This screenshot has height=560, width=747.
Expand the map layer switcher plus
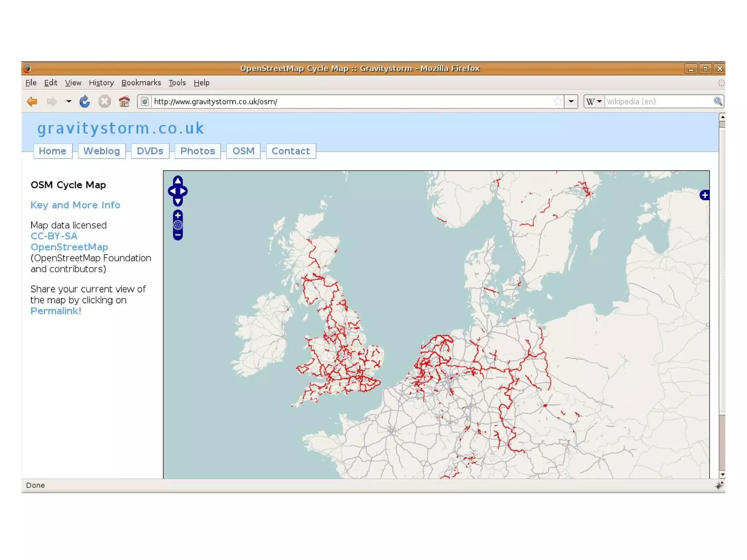704,195
